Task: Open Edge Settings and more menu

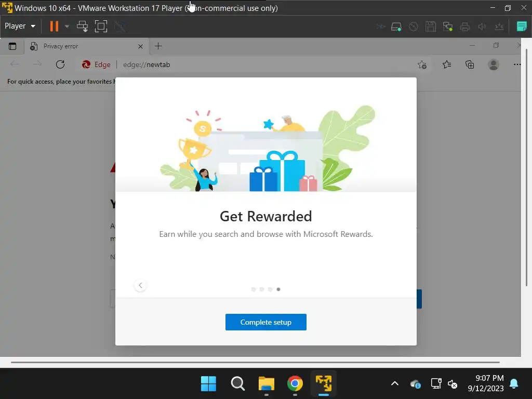Action: [517, 64]
